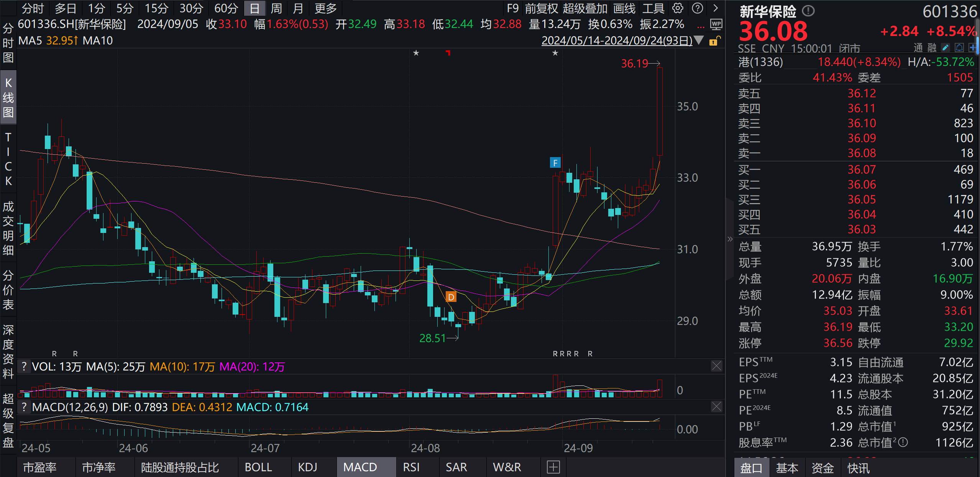
Task: Click the price alert bell icon
Action: [x=959, y=48]
